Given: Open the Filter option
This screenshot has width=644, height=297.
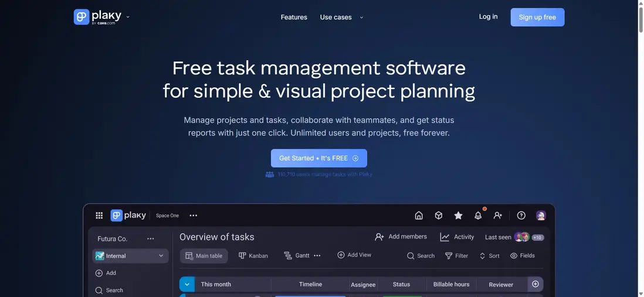Looking at the screenshot, I should 457,256.
